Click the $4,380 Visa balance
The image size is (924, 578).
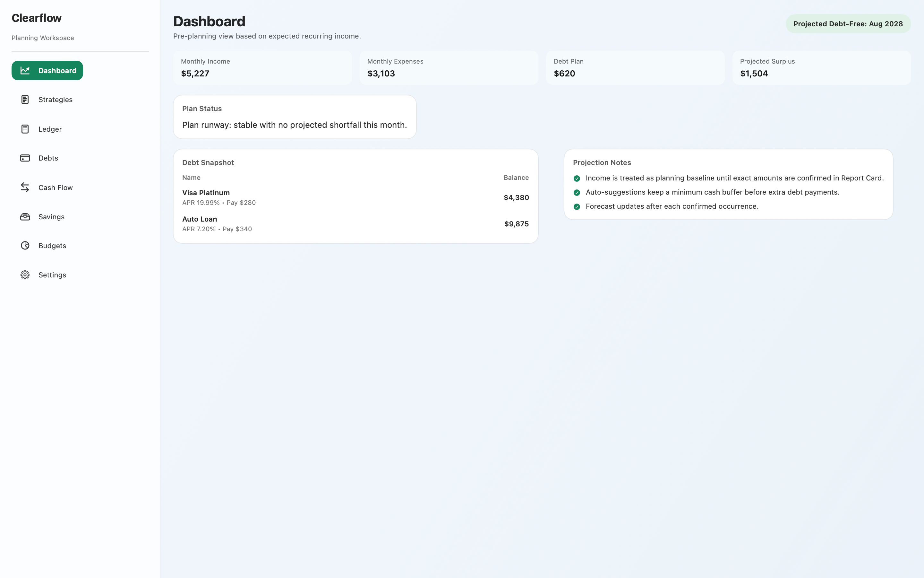coord(516,197)
